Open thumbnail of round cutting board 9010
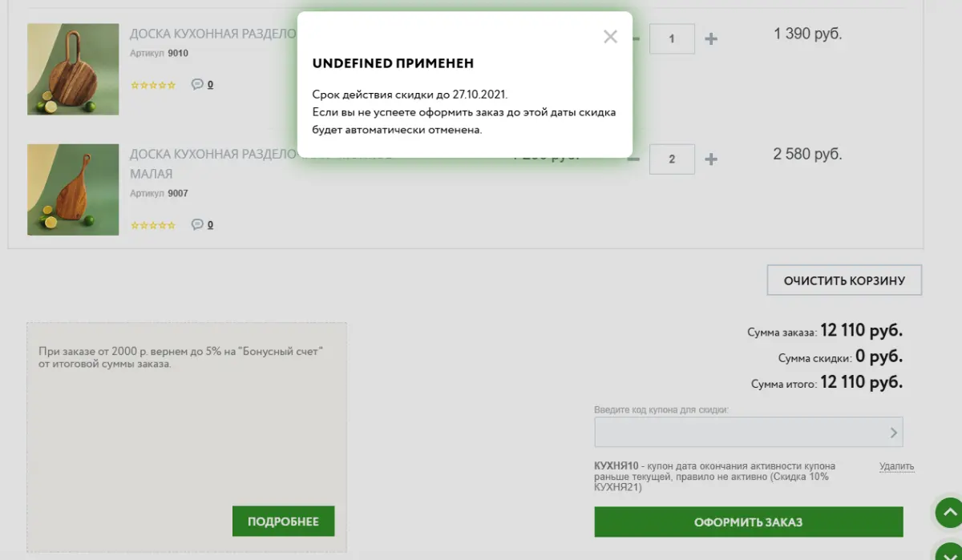The width and height of the screenshot is (962, 560). (x=73, y=69)
